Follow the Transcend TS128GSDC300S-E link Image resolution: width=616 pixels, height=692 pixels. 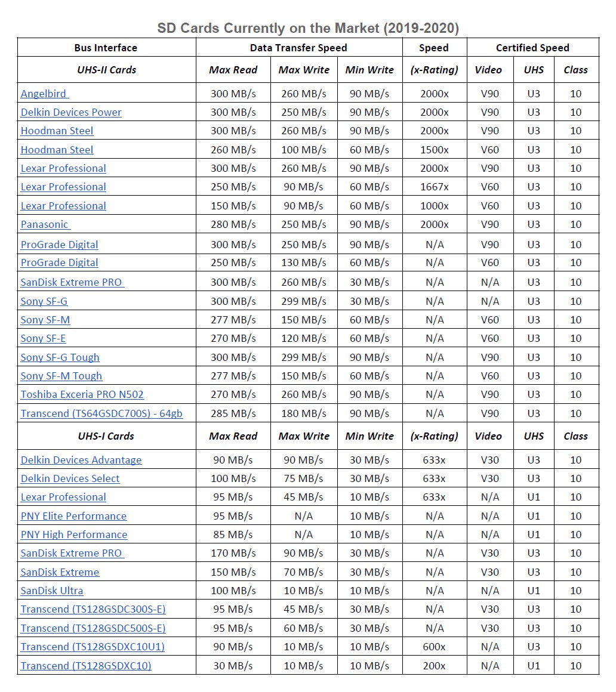point(93,609)
